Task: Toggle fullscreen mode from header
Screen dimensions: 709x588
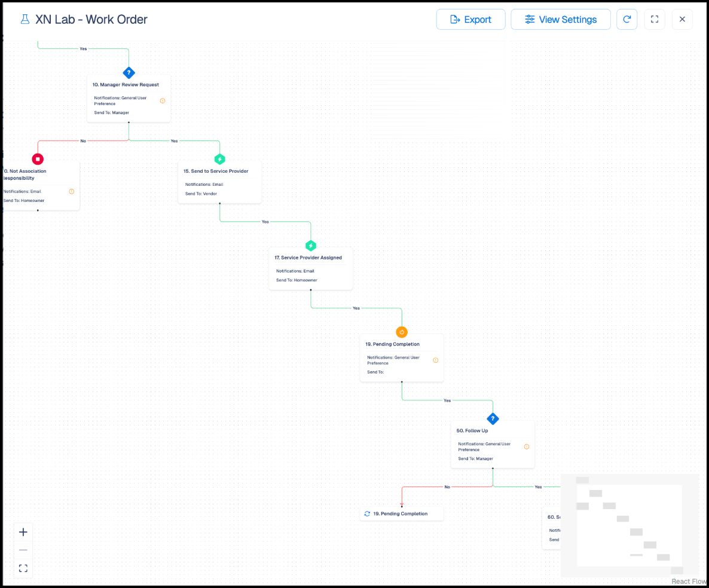Action: [x=654, y=20]
